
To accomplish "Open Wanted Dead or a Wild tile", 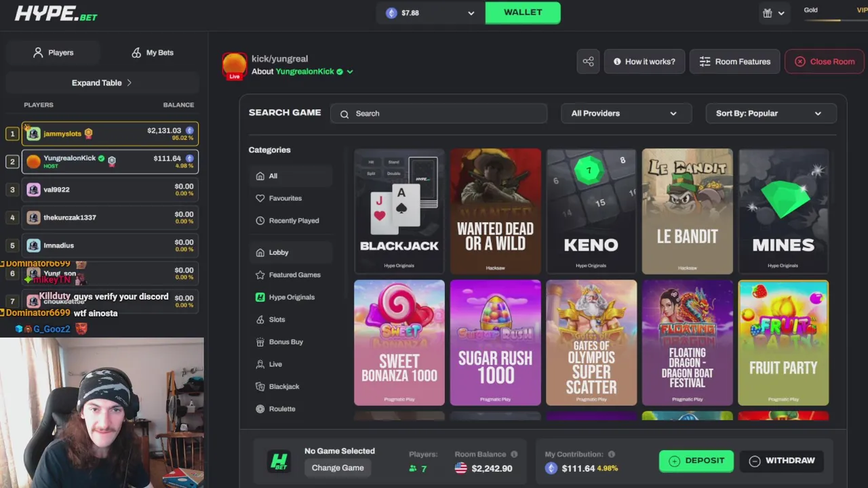I will [x=496, y=211].
